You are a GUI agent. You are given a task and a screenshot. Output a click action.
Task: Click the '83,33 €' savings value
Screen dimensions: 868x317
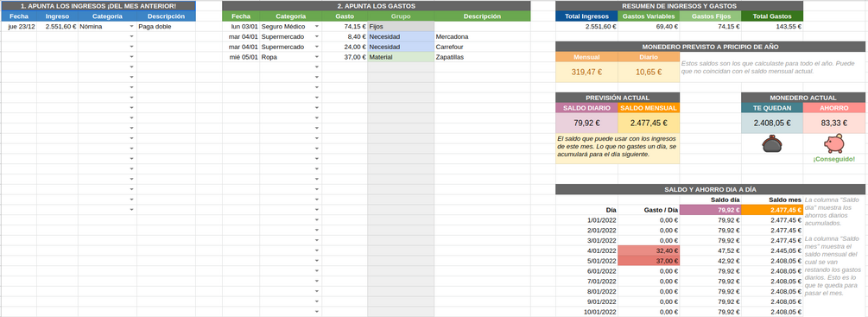coord(834,124)
